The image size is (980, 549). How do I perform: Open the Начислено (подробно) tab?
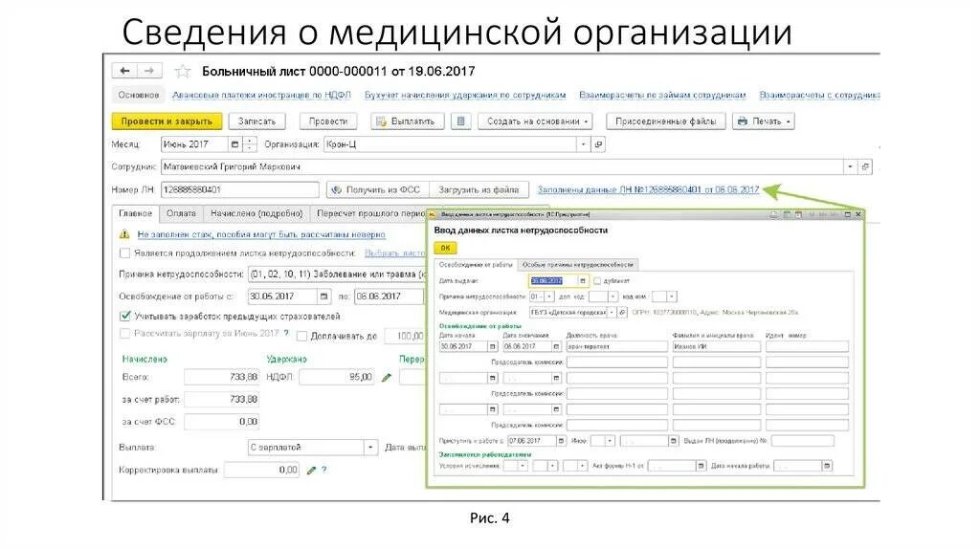[x=256, y=213]
